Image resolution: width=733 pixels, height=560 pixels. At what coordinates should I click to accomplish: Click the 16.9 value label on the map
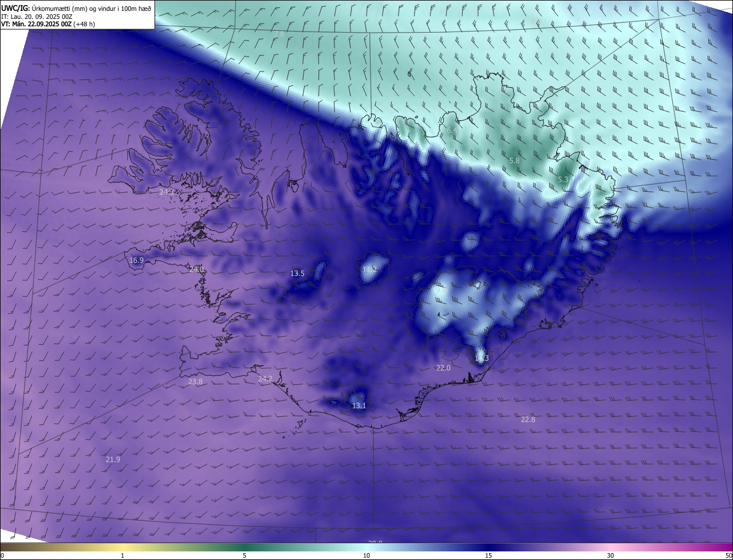[x=136, y=261]
